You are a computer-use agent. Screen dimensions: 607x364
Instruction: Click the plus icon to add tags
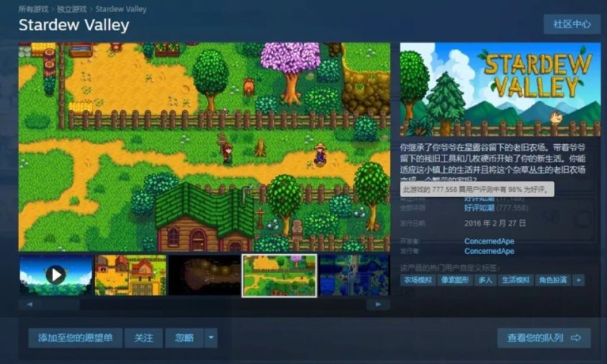coord(579,280)
